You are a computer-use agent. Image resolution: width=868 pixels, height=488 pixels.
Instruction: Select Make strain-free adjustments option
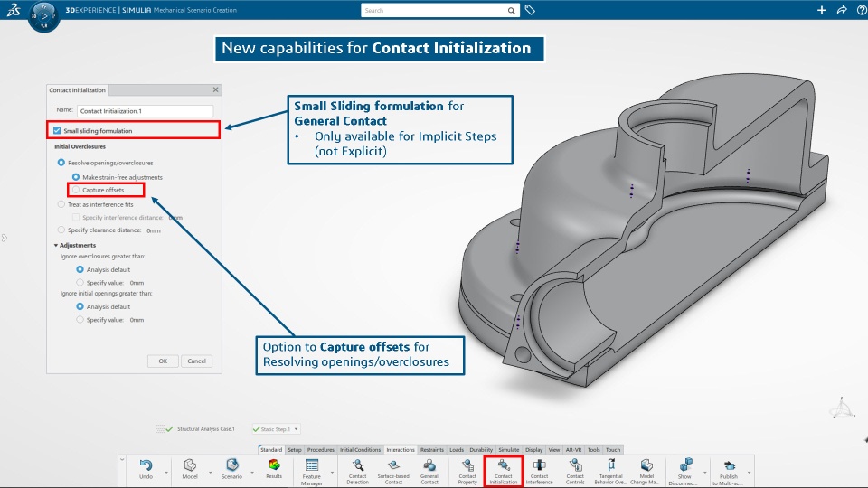[x=76, y=177]
